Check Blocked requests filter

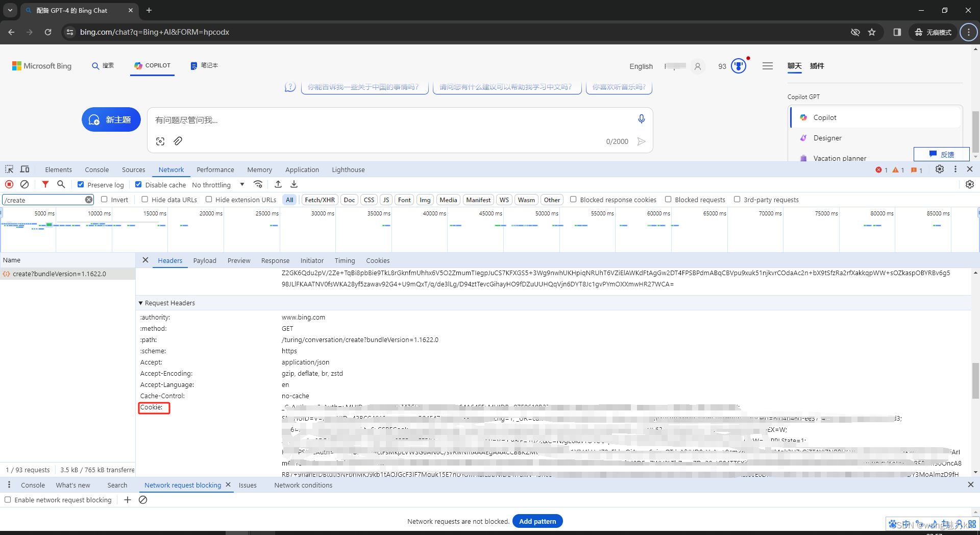point(668,199)
